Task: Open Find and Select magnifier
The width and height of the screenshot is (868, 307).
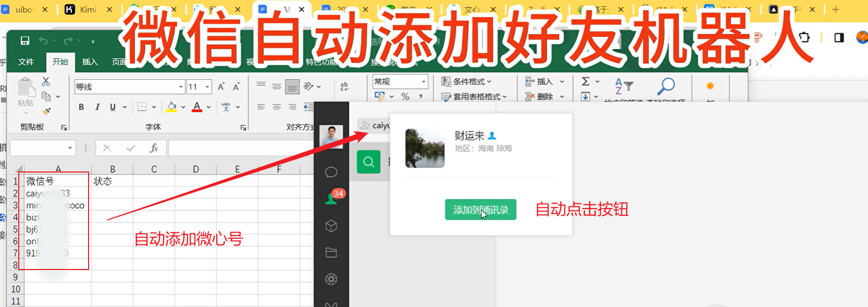Action: [x=666, y=86]
